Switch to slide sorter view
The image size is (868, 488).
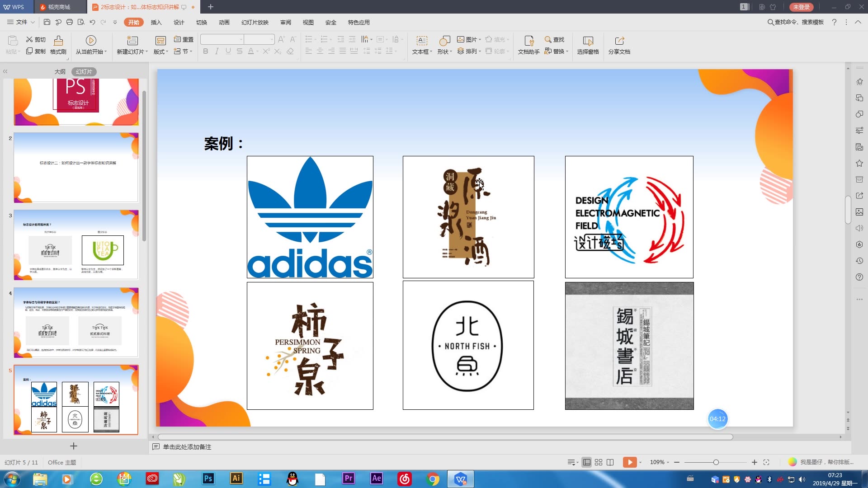point(599,462)
